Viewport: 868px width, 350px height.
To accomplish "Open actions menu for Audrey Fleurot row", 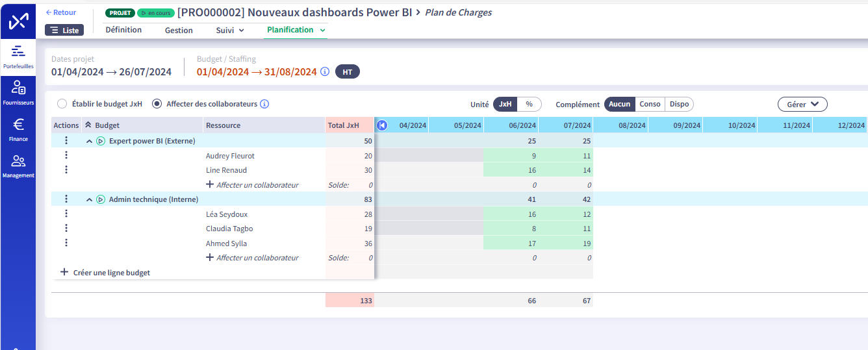I will tap(66, 155).
